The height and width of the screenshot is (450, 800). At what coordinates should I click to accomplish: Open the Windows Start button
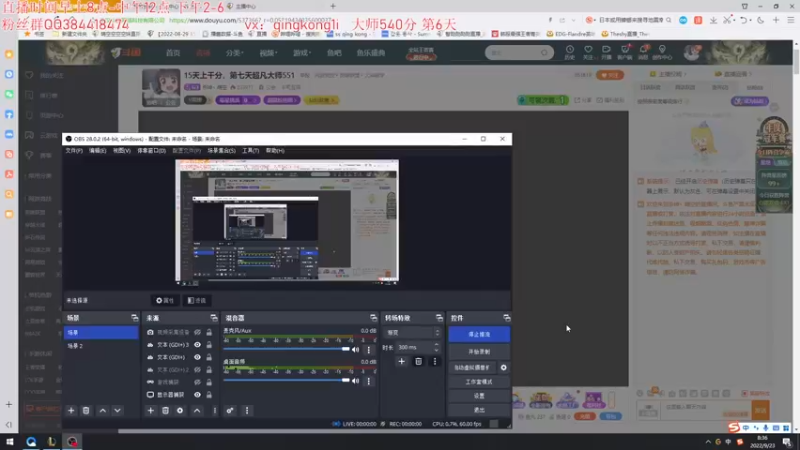point(10,442)
